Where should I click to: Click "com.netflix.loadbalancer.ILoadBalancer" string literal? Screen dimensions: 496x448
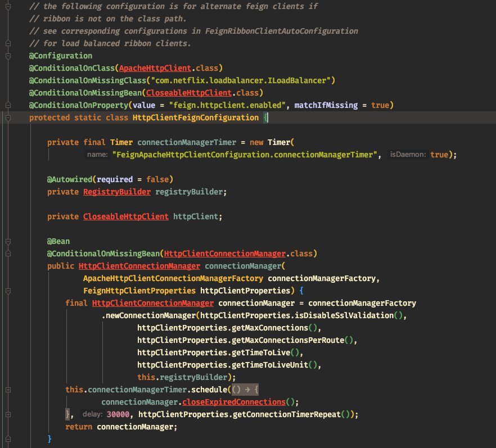click(241, 80)
